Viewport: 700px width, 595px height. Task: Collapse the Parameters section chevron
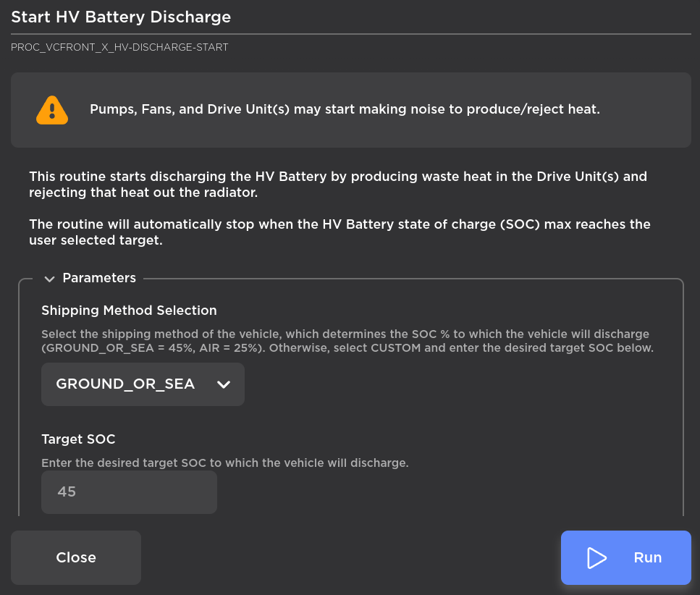(x=50, y=278)
